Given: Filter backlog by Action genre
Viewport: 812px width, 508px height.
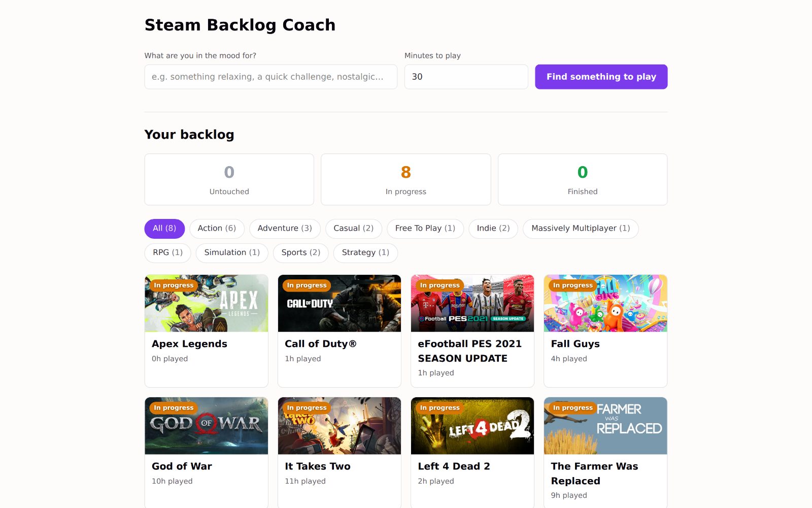Looking at the screenshot, I should [217, 229].
